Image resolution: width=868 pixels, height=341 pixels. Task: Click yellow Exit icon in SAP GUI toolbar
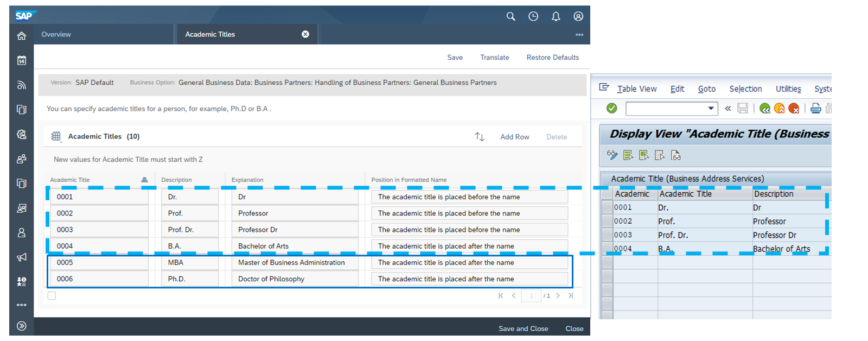[780, 109]
